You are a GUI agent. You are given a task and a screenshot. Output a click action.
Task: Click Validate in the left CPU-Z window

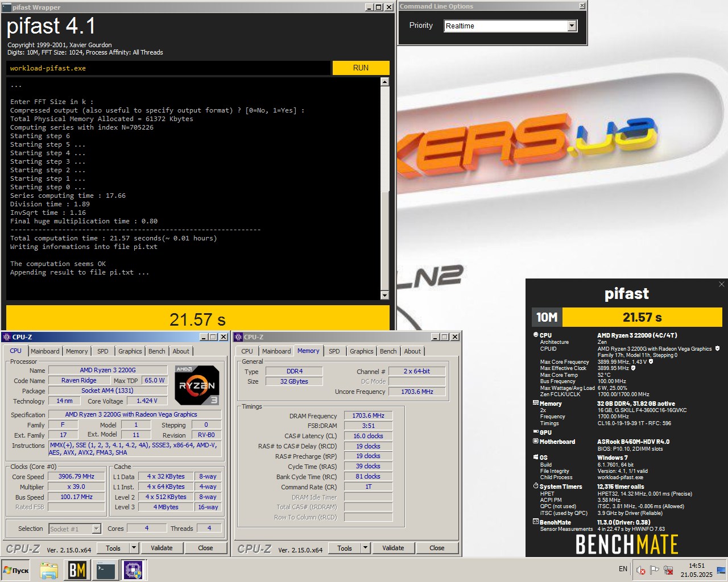(x=162, y=548)
